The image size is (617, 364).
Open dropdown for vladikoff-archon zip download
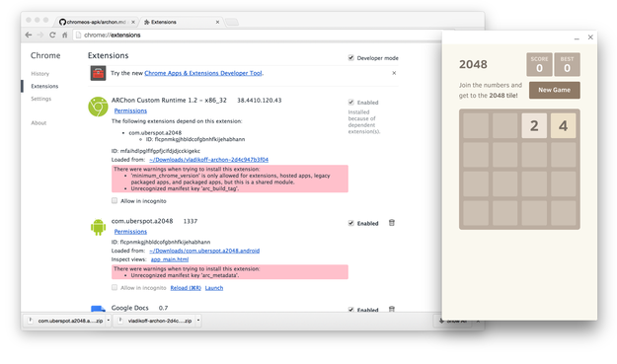click(x=198, y=321)
